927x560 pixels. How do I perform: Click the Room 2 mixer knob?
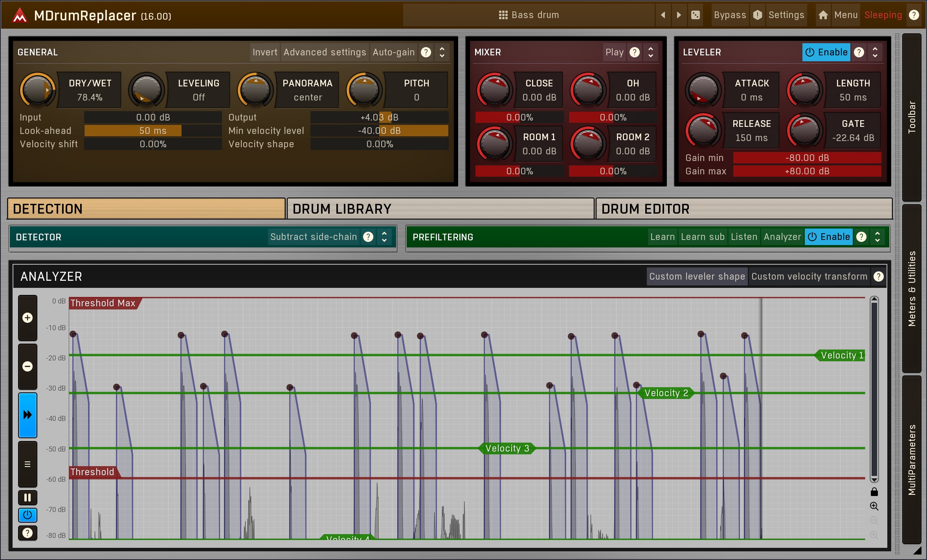588,143
